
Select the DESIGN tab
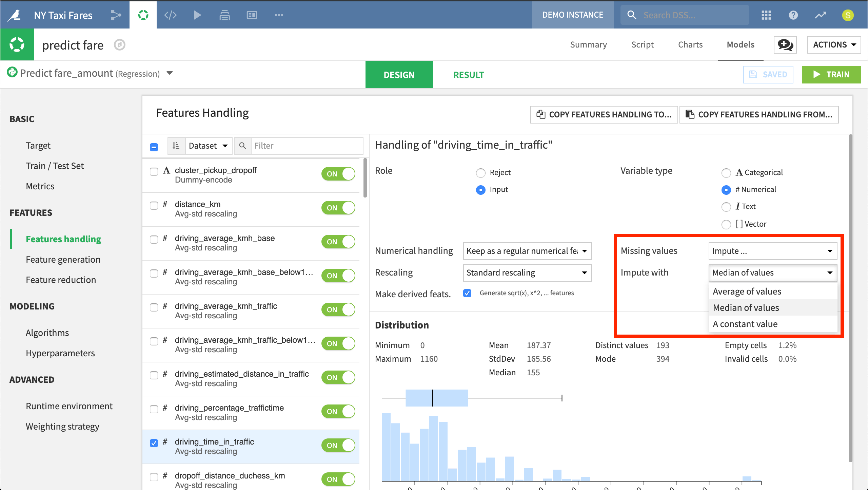pos(399,75)
